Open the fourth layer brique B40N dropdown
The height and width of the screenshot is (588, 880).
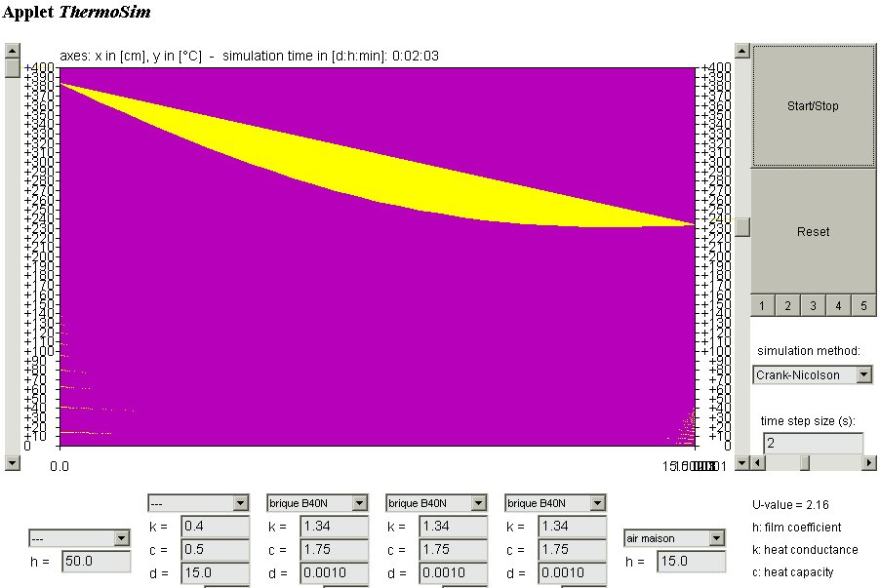click(x=555, y=503)
